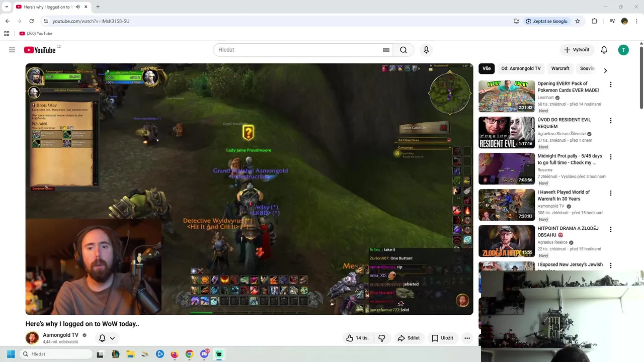Open the YouTube guide hamburger menu
This screenshot has height=362, width=644.
tap(12, 50)
